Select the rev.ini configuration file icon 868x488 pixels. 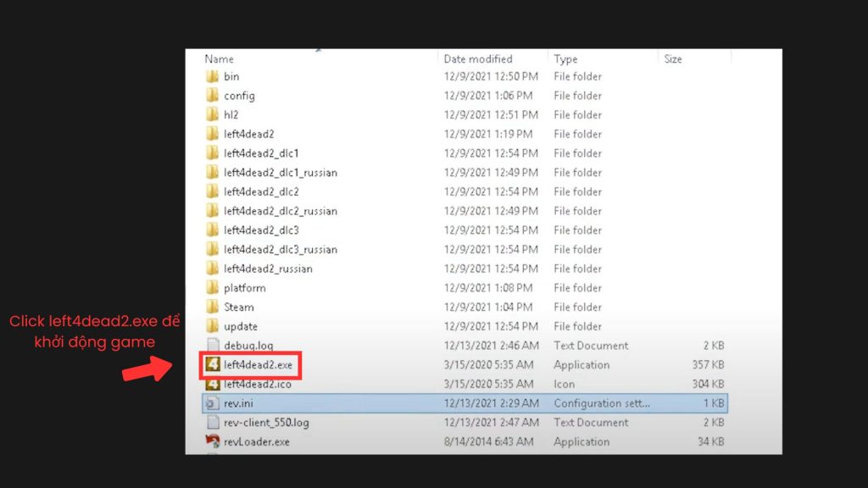[x=213, y=403]
